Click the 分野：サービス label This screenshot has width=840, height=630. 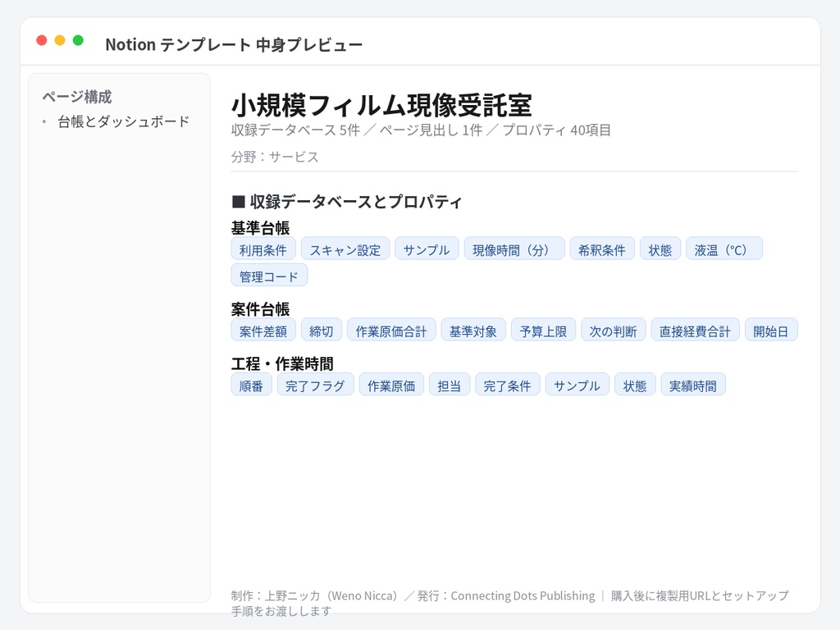click(275, 157)
